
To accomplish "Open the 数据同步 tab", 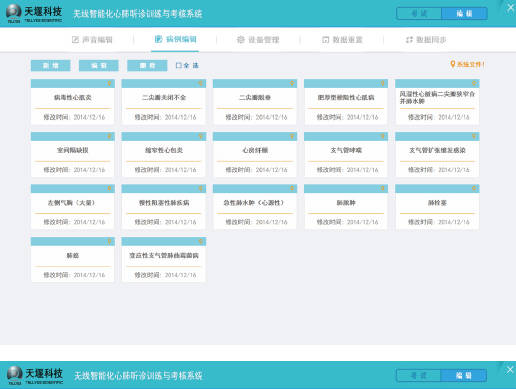I will click(426, 40).
